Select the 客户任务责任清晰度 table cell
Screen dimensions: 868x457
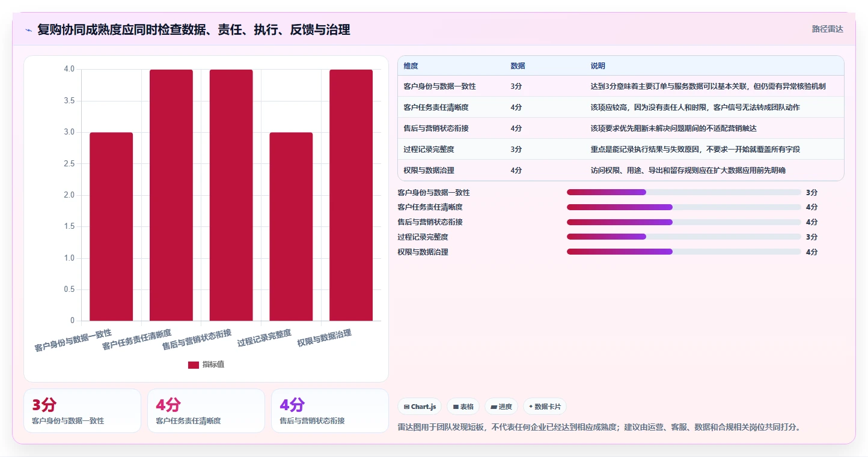click(x=436, y=107)
